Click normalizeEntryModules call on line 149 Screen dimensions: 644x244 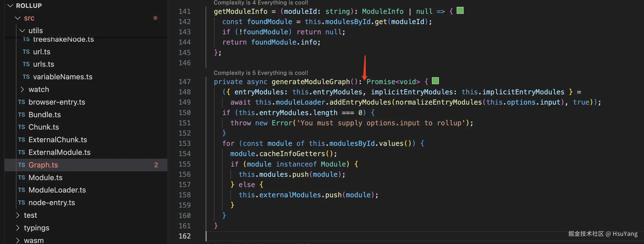[x=439, y=102]
